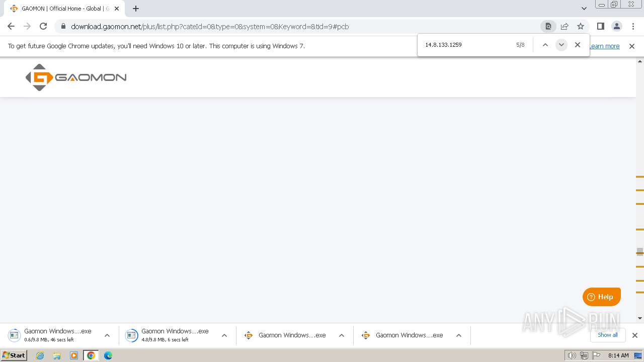Dismiss the Chrome update infobar
The image size is (644, 362).
[632, 46]
